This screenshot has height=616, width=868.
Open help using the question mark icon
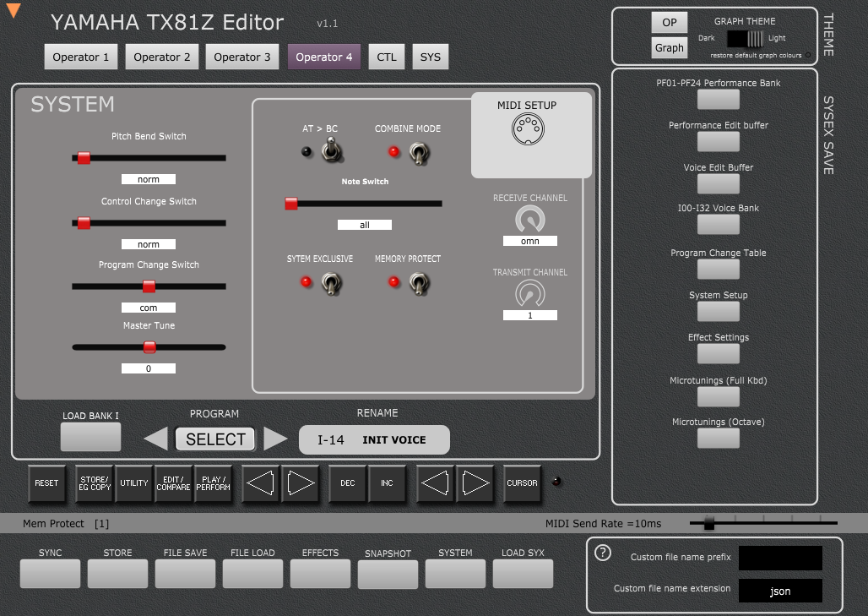click(x=602, y=553)
